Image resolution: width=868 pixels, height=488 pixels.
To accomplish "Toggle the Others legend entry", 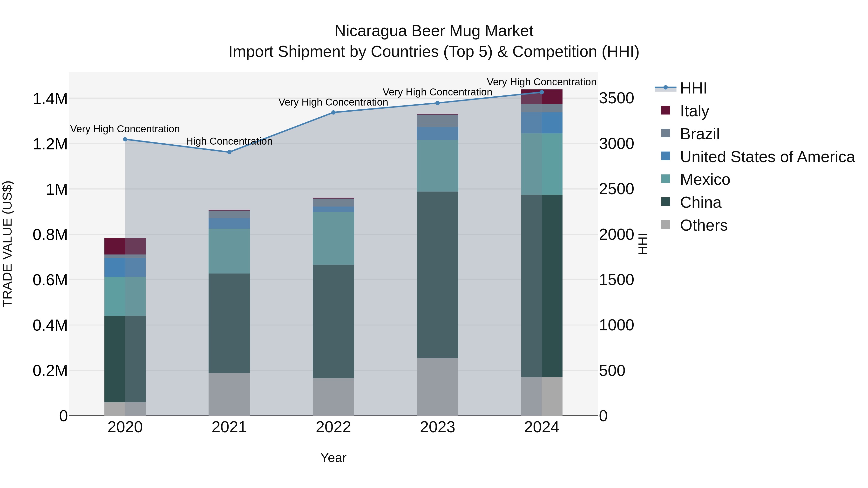I will tap(694, 225).
